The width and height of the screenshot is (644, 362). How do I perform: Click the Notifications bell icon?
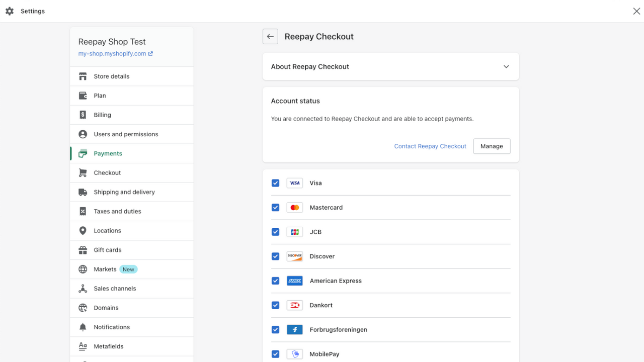click(83, 327)
